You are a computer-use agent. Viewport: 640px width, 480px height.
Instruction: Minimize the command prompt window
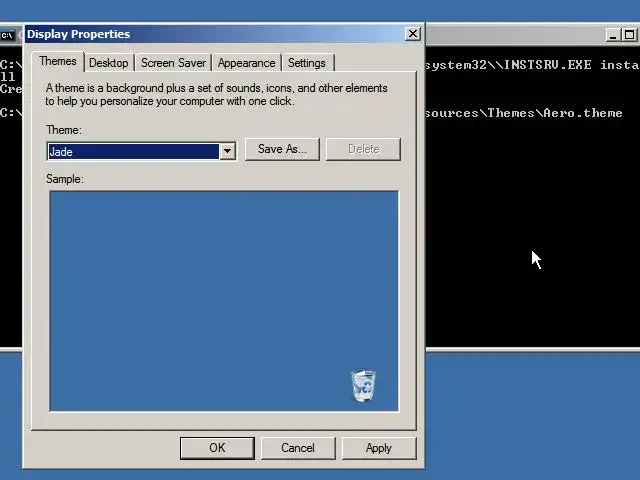(613, 35)
